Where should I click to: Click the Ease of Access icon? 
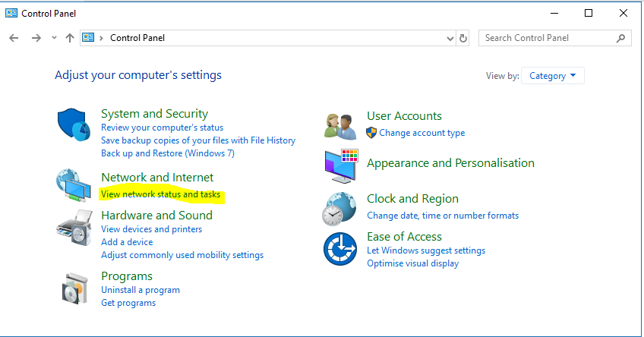click(x=340, y=249)
